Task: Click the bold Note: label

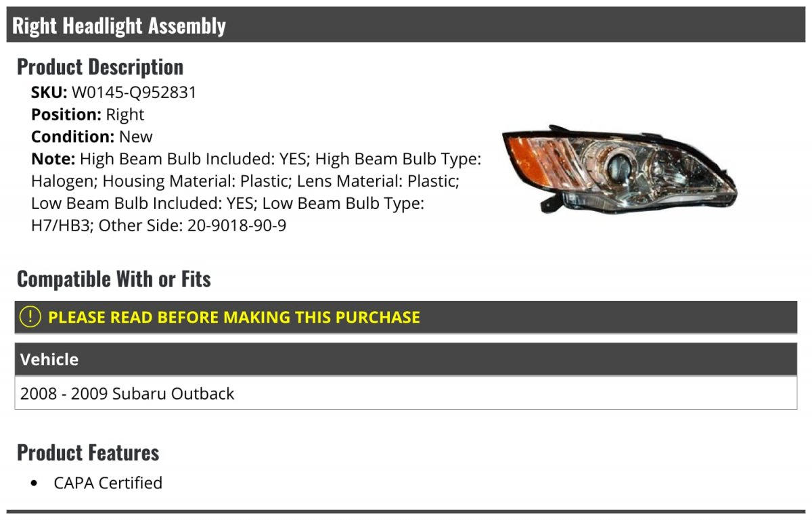Action: click(53, 159)
